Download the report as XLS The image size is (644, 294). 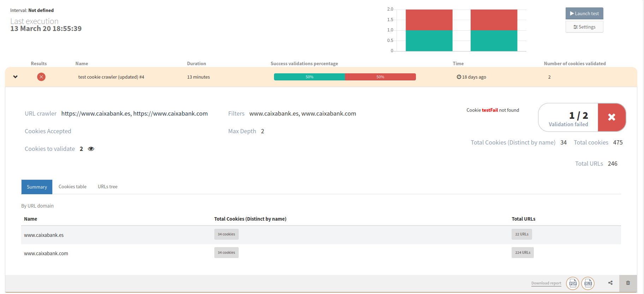[588, 283]
